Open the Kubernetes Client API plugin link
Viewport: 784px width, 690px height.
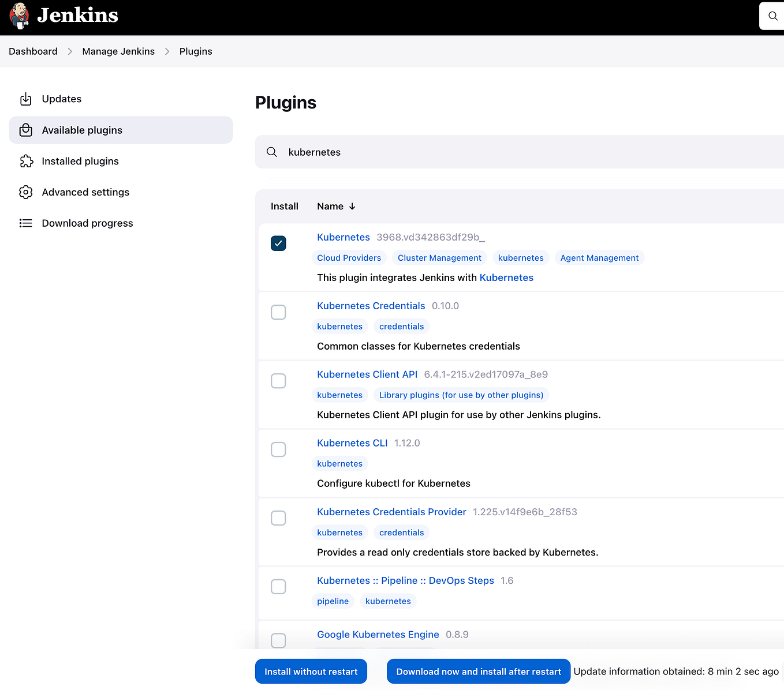367,374
